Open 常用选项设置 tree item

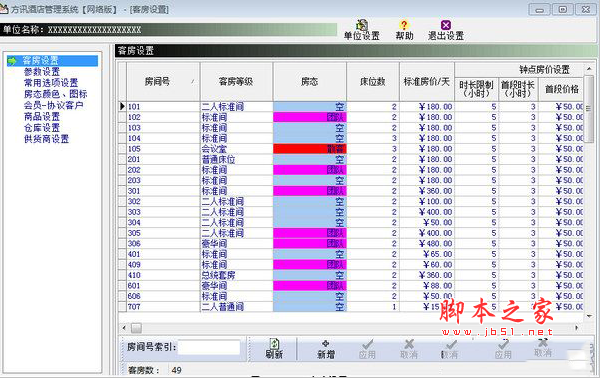coord(51,83)
